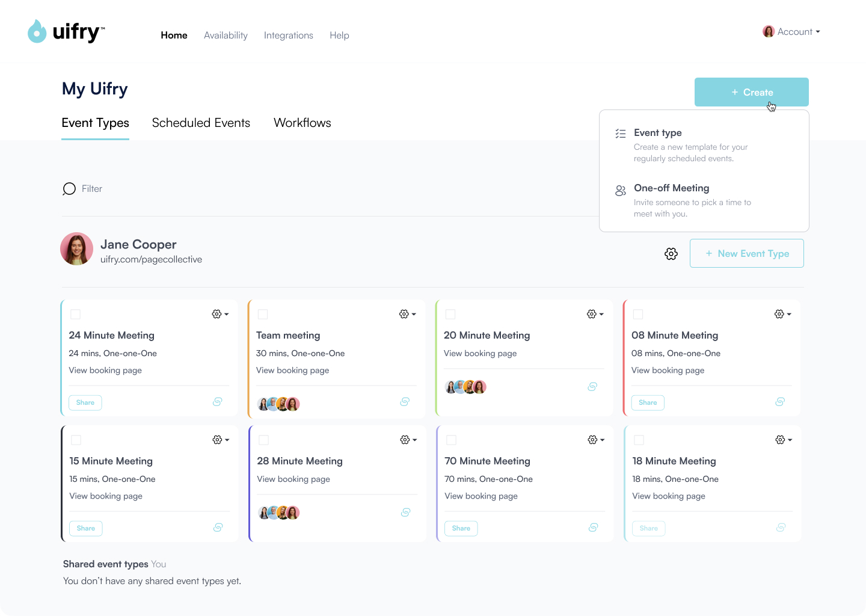Click the One-off Meeting people icon
The image size is (866, 616).
pos(621,191)
